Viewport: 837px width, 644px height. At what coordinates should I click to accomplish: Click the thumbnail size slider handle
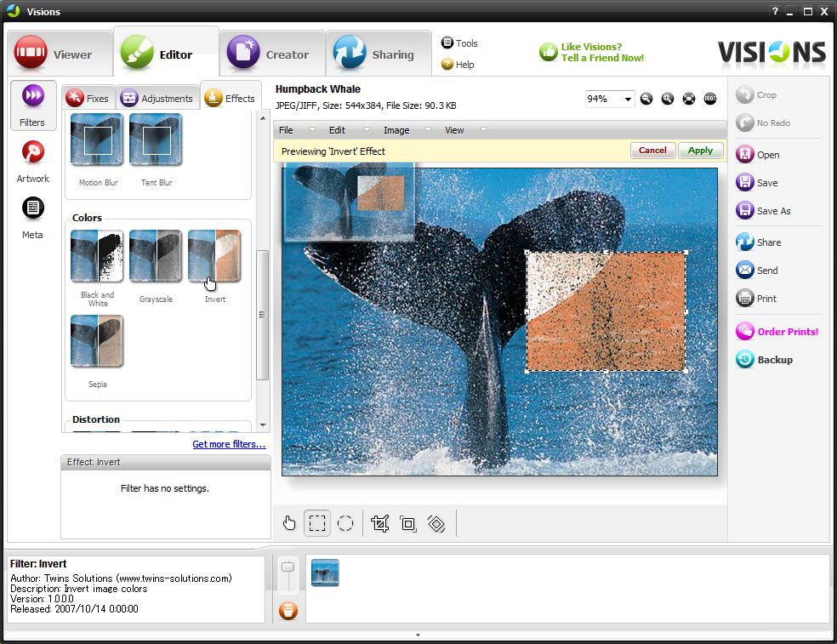(x=288, y=567)
